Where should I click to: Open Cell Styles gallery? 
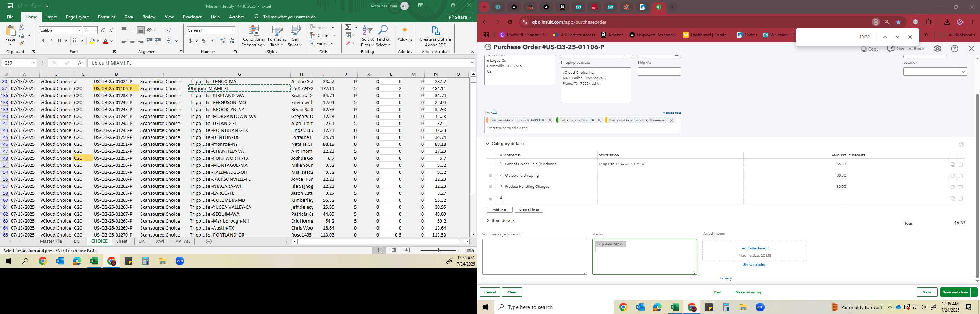pyautogui.click(x=295, y=36)
